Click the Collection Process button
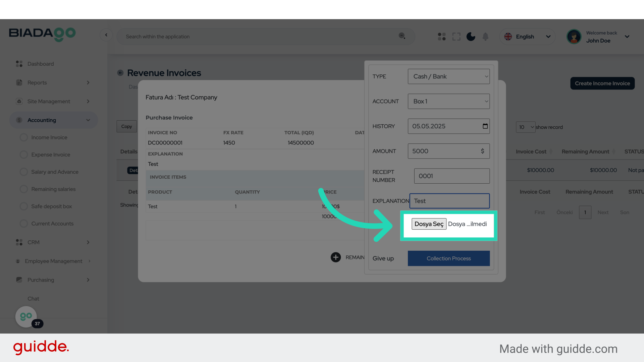This screenshot has height=362, width=644. 448,258
